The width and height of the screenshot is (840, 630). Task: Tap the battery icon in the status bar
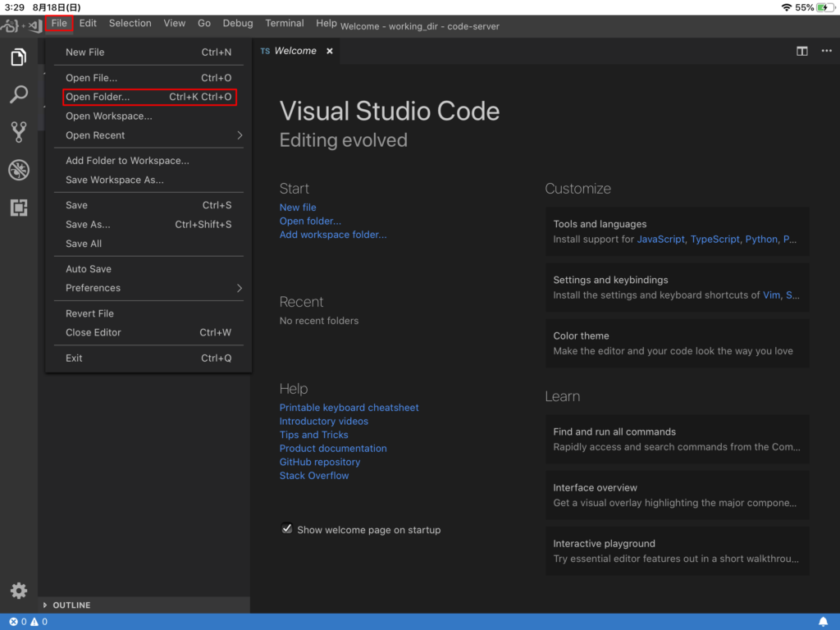click(825, 7)
